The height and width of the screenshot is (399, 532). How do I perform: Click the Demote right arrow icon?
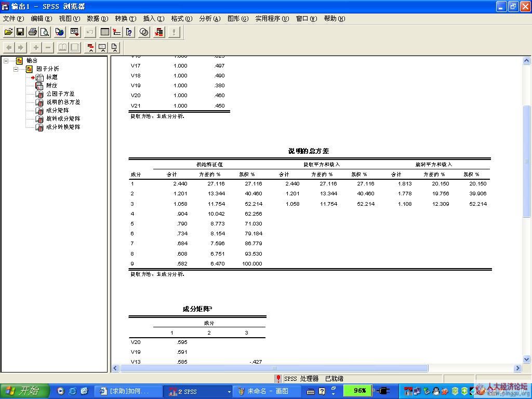point(21,47)
